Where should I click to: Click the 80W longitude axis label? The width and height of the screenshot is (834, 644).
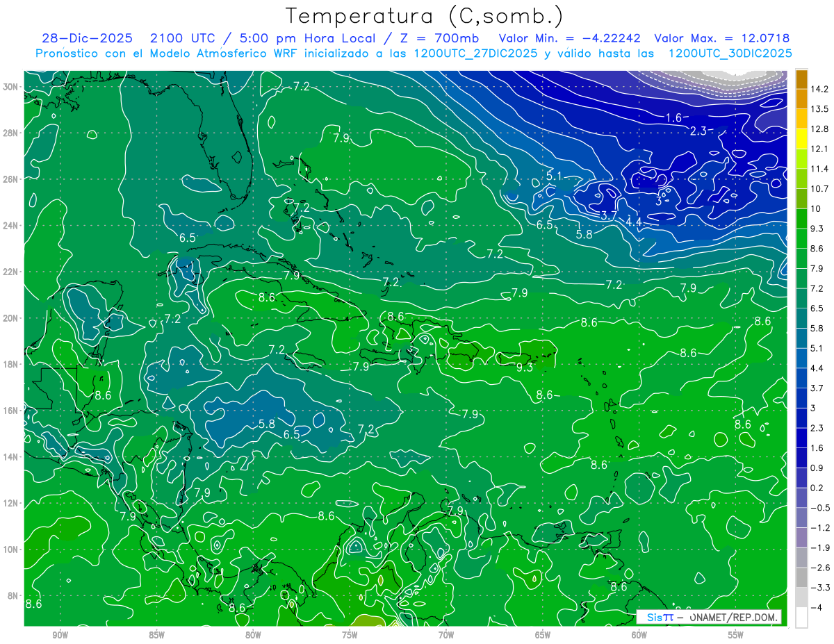pyautogui.click(x=253, y=635)
